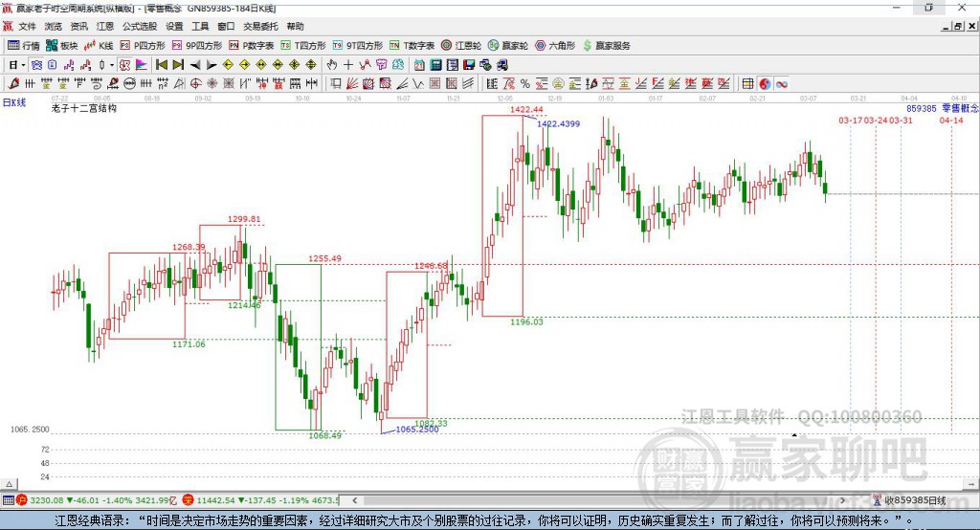The image size is (980, 530).
Task: Open 赢家服务 service link
Action: coord(606,46)
